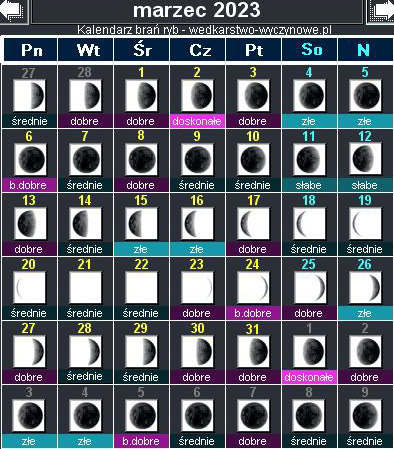Click the moon icon for March 29

click(x=141, y=352)
